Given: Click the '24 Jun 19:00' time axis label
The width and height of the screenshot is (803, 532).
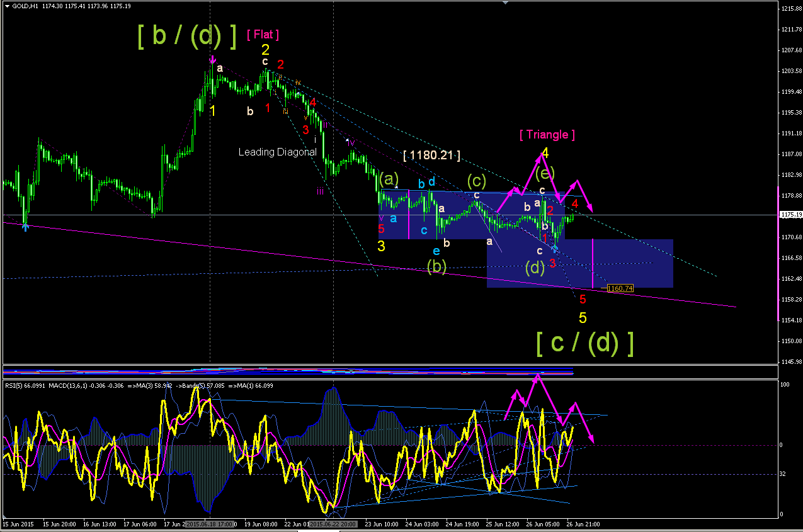Looking at the screenshot, I should (462, 524).
